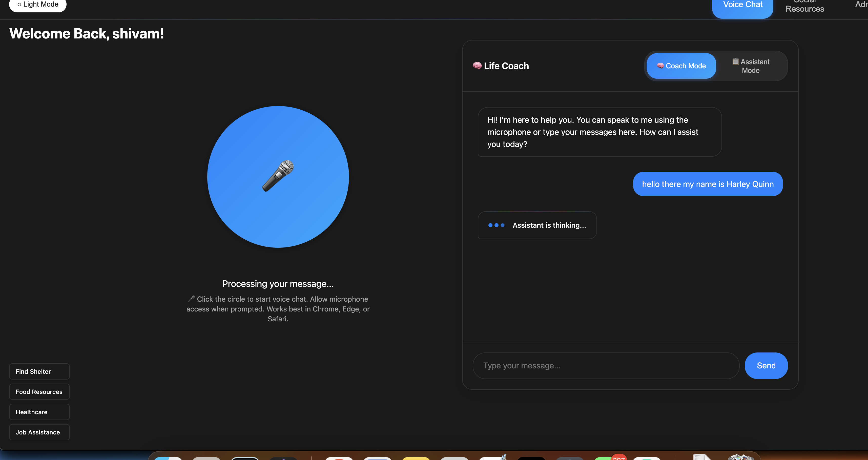
Task: Click the Harley Quinn message bubble
Action: coord(707,184)
